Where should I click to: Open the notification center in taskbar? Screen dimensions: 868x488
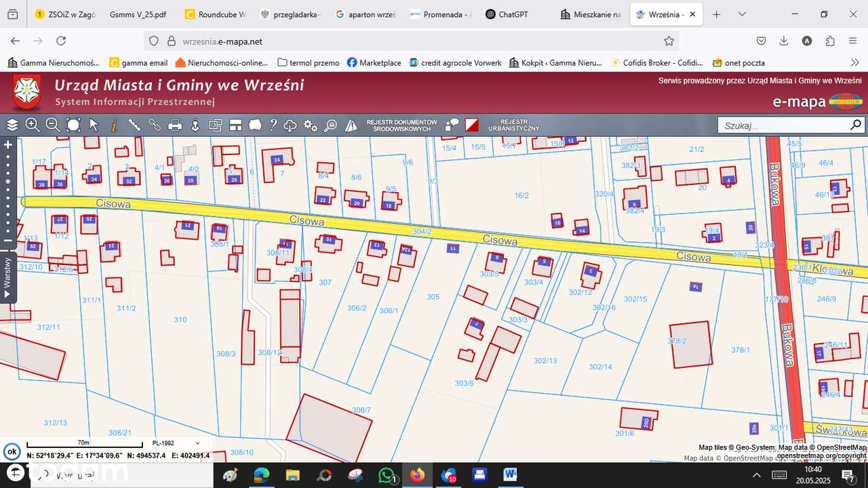[848, 474]
